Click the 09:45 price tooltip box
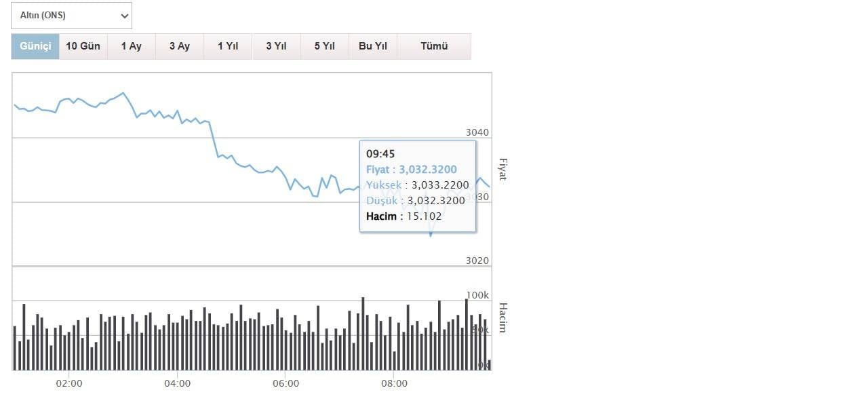Viewport: 868px width, 405px height. pos(418,185)
